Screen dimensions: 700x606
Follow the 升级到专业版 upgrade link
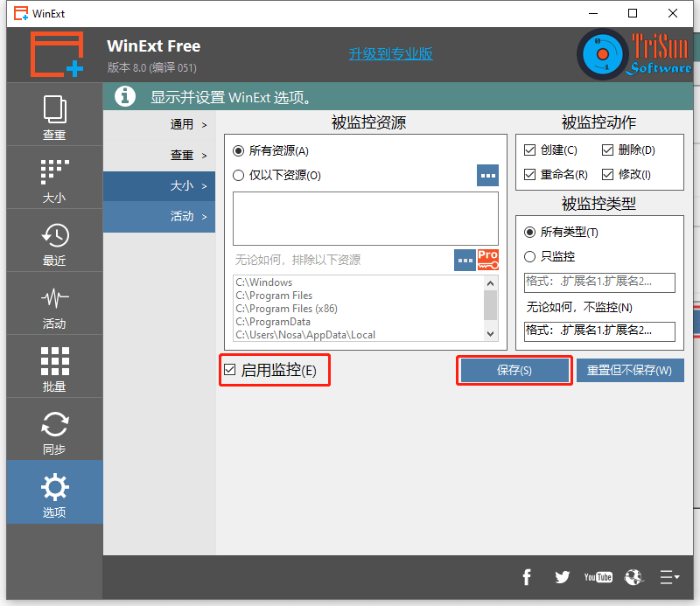coord(390,54)
